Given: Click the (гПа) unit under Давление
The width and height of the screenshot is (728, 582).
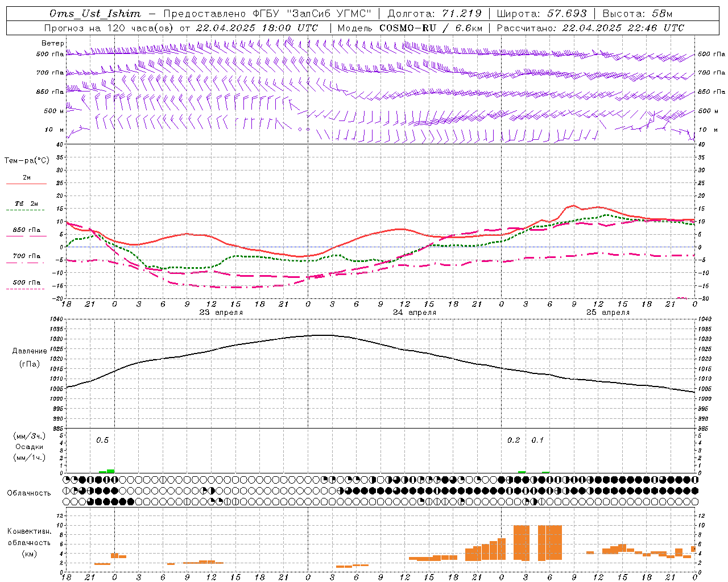Looking at the screenshot, I should coord(30,364).
